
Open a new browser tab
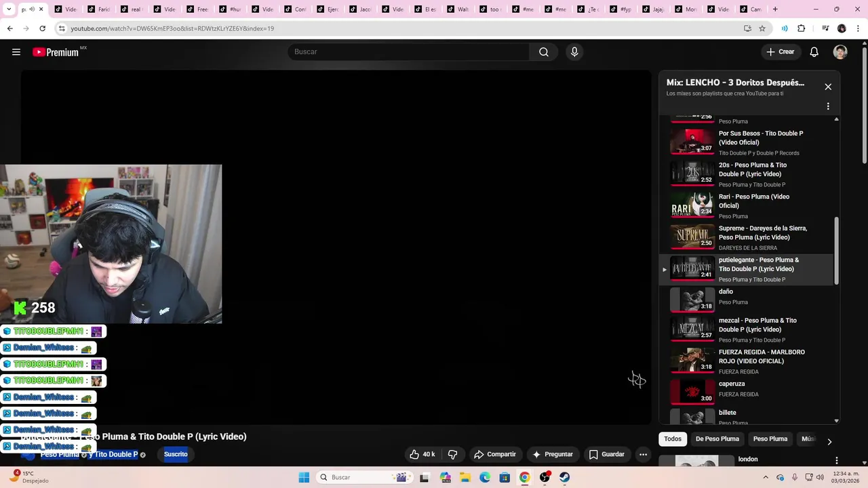click(x=775, y=9)
